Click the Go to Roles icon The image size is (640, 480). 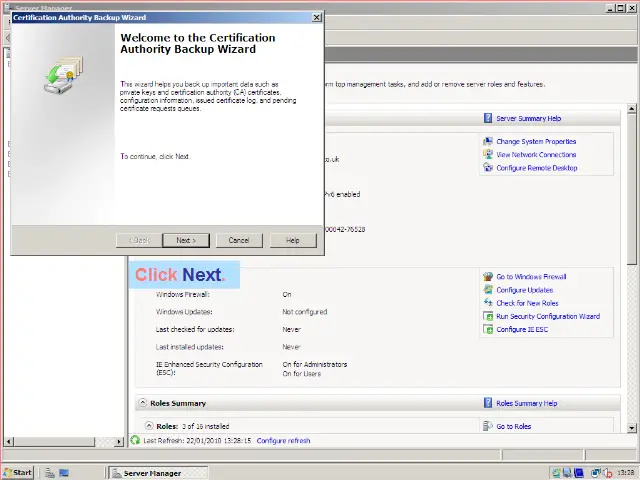[488, 426]
